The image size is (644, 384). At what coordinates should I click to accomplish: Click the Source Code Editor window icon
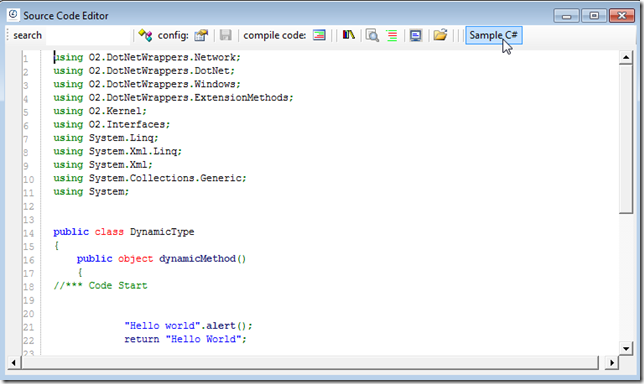13,15
